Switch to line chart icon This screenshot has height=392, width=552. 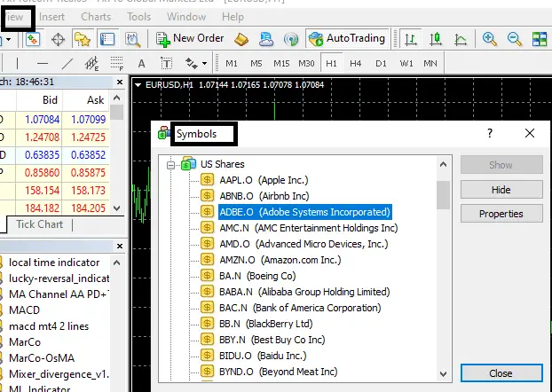tap(461, 39)
